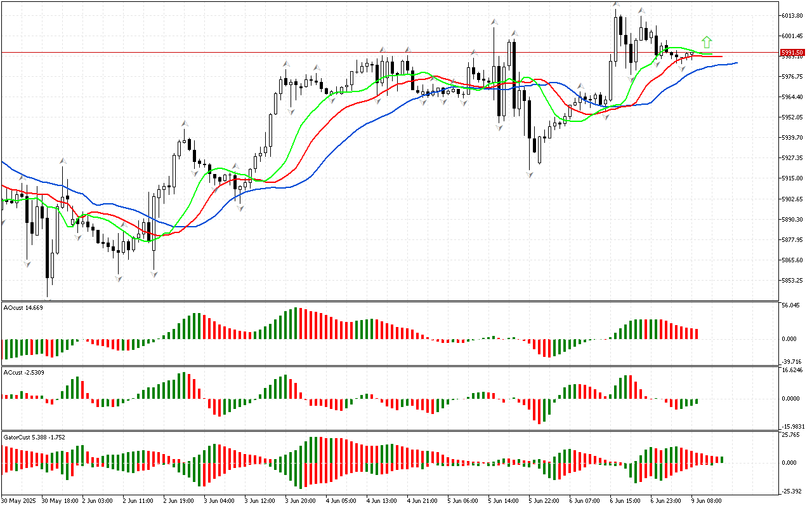Click the 56.045 value on the AO scale
This screenshot has height=508, width=812.
790,305
